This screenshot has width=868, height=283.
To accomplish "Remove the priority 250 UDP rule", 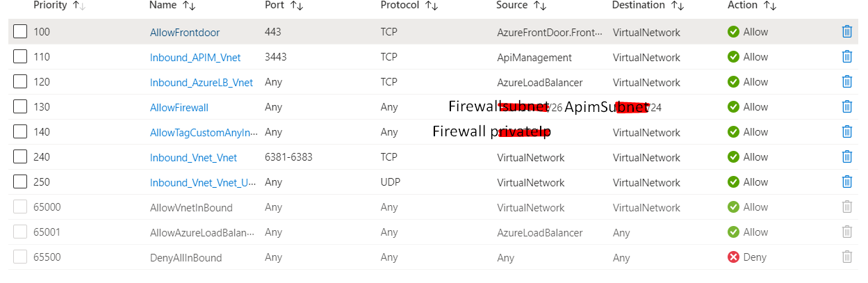I will click(x=846, y=181).
